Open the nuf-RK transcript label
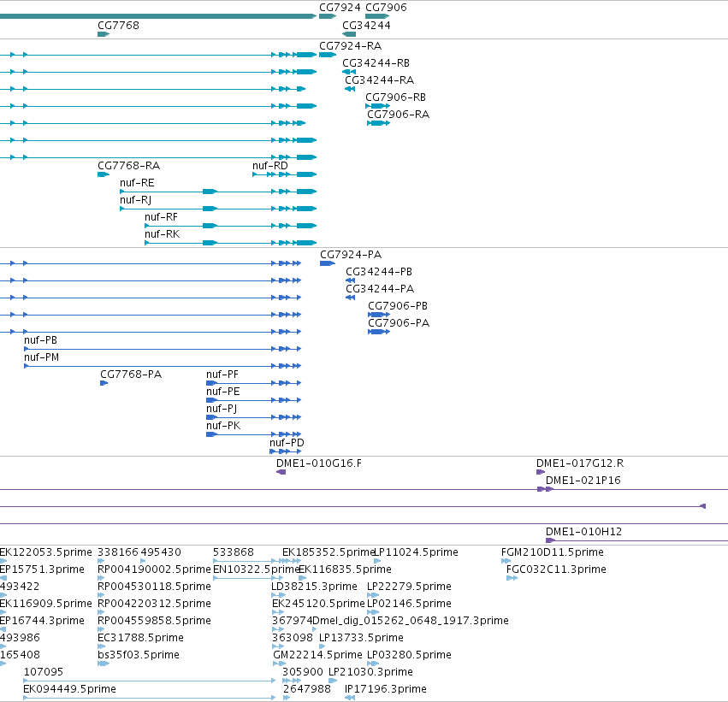The height and width of the screenshot is (702, 728). (162, 234)
